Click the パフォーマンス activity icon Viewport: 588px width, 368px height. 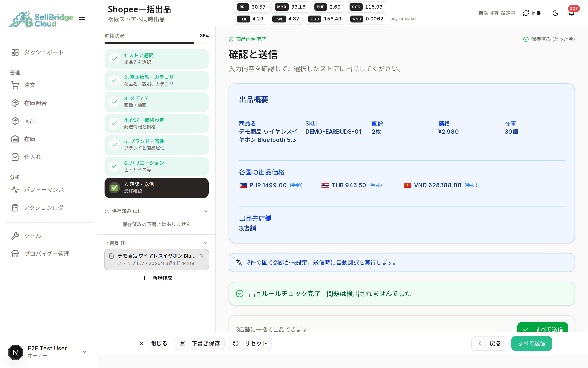coord(15,190)
